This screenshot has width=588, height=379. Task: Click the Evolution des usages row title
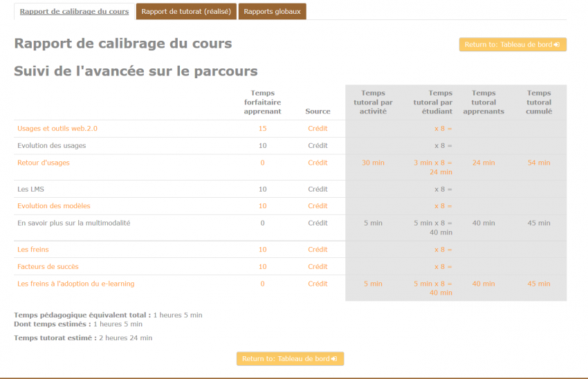(52, 146)
